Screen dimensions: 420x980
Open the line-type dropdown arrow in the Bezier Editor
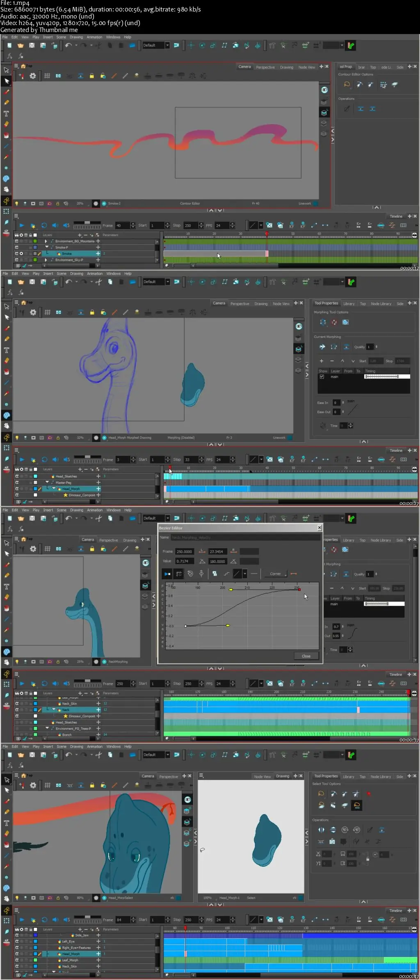click(x=244, y=574)
